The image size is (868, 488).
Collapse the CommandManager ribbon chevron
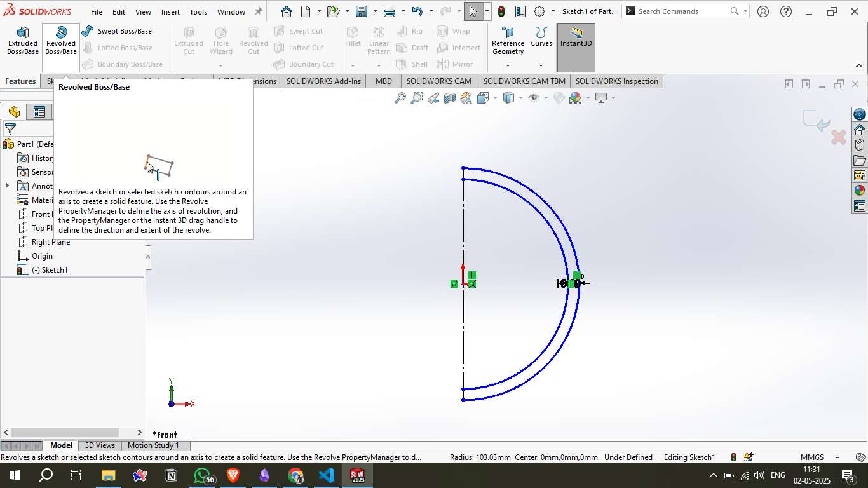pos(858,65)
